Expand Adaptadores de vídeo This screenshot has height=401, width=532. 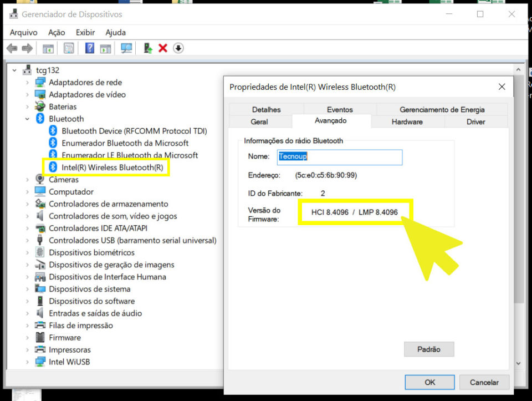pyautogui.click(x=27, y=95)
